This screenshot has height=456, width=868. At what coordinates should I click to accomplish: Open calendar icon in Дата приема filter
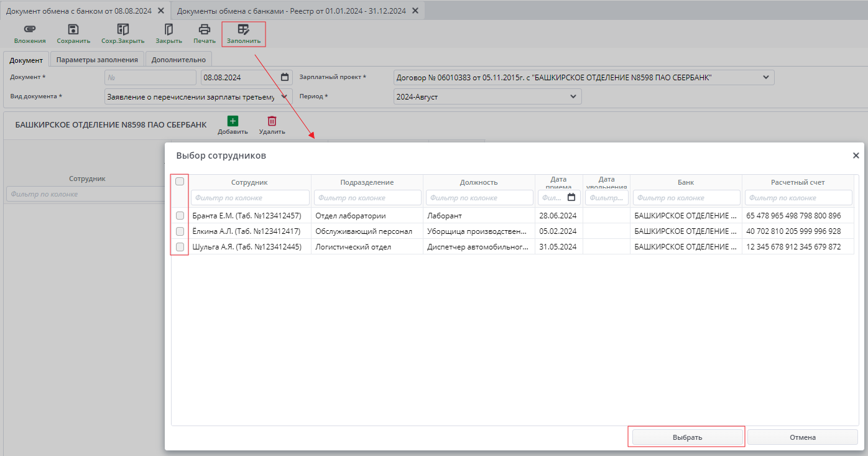point(571,197)
